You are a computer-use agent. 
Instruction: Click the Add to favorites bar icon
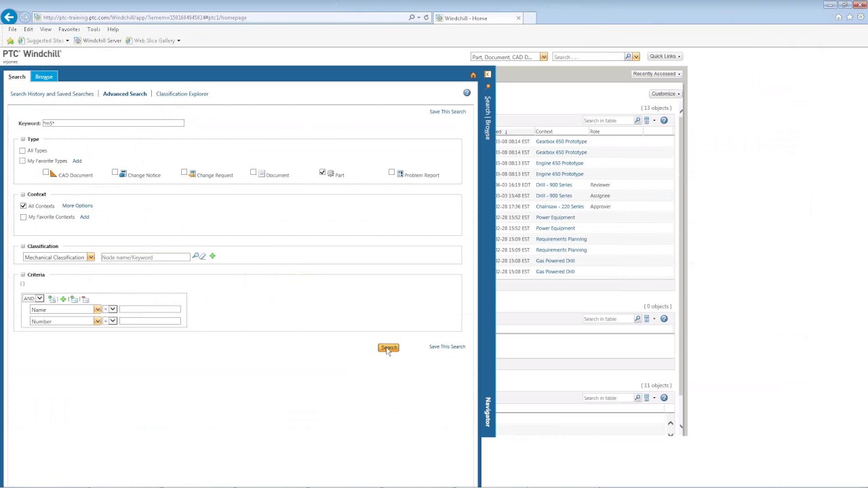pos(10,41)
